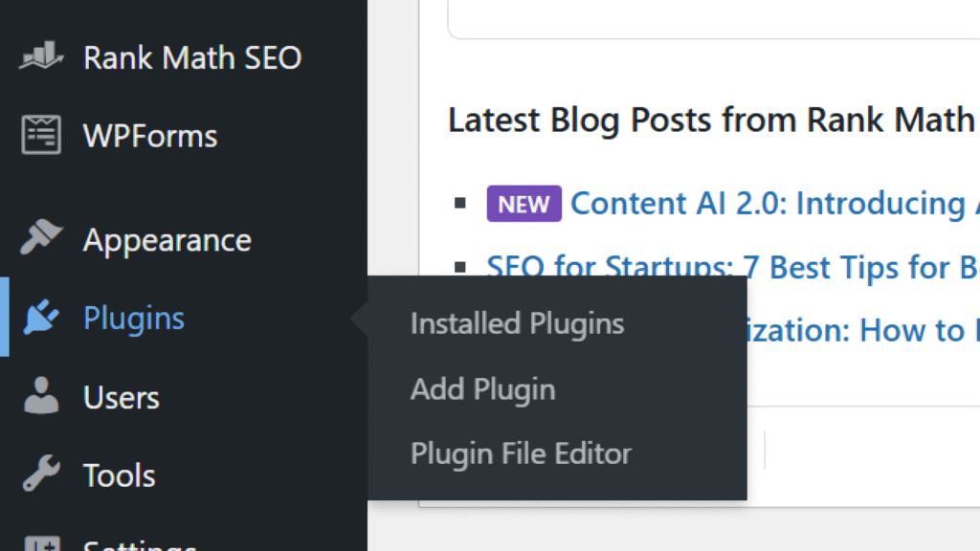980x551 pixels.
Task: Click the Tools wrench icon
Action: [41, 474]
